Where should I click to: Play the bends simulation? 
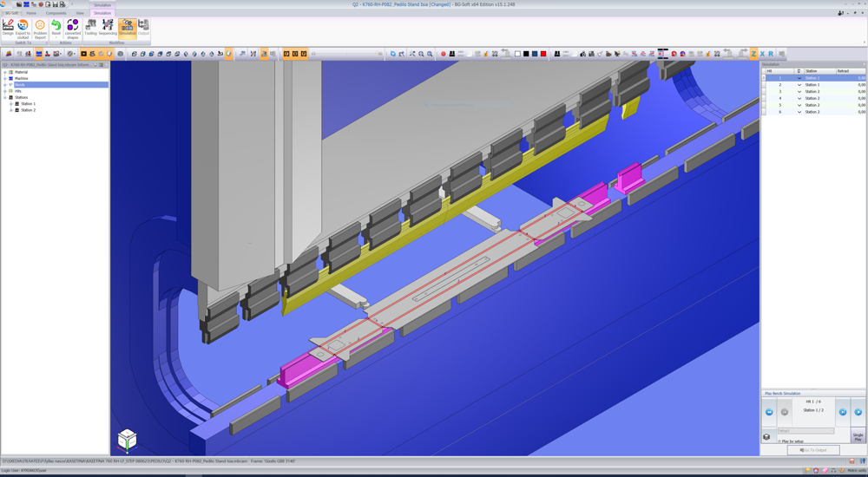[858, 412]
